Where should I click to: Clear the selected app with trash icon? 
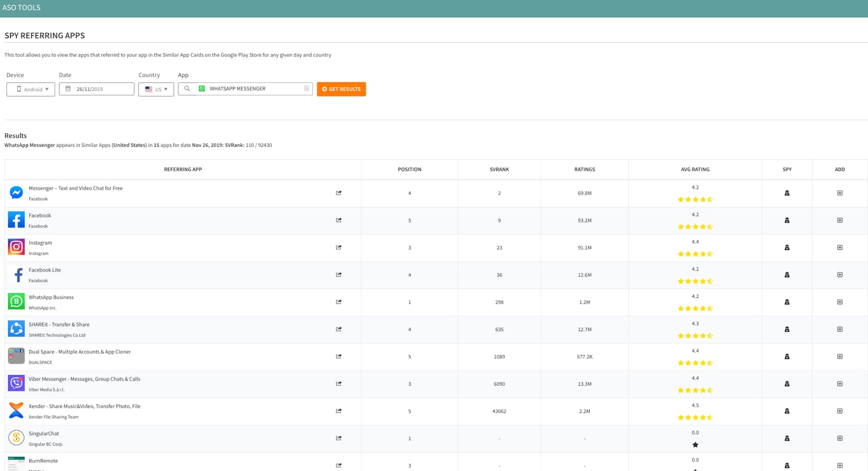pyautogui.click(x=307, y=88)
